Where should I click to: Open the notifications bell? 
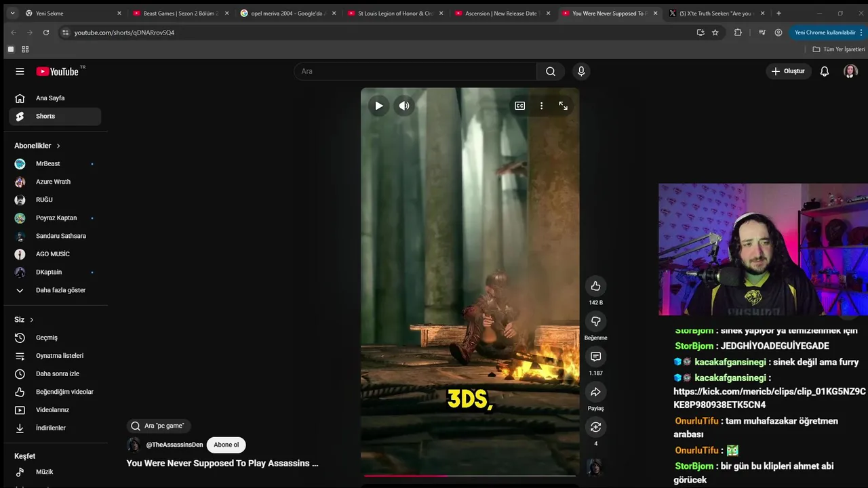tap(825, 71)
